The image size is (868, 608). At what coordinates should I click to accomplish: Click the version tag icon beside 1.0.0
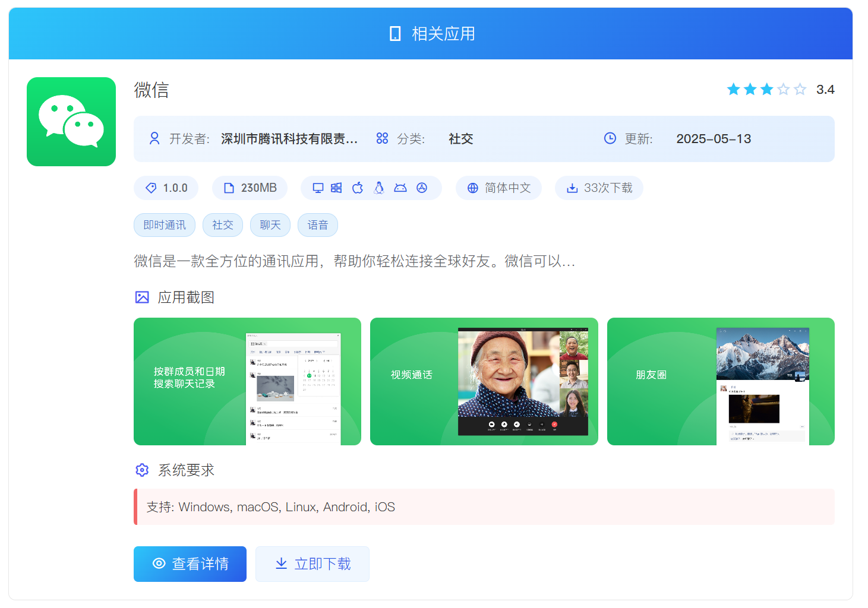pos(151,188)
